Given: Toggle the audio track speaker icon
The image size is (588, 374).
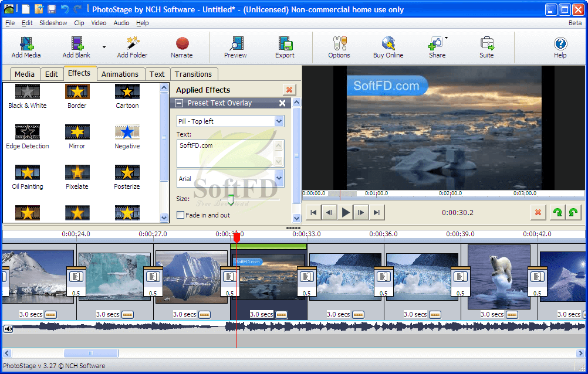Looking at the screenshot, I should click(x=8, y=329).
